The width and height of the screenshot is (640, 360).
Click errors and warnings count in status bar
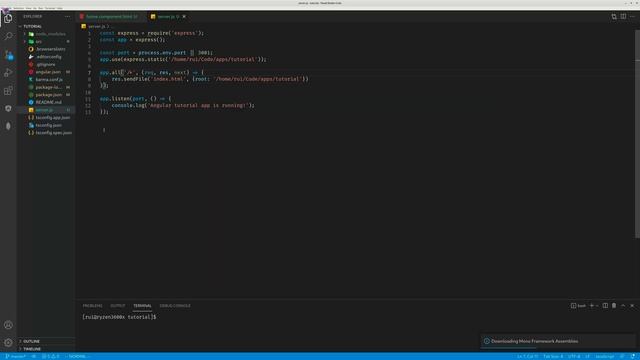tap(51, 356)
